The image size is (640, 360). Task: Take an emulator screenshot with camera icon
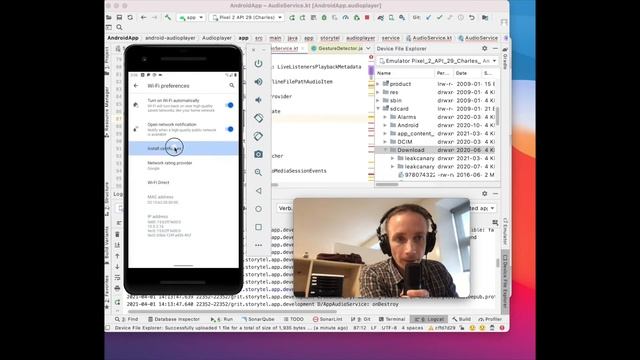pos(258,154)
